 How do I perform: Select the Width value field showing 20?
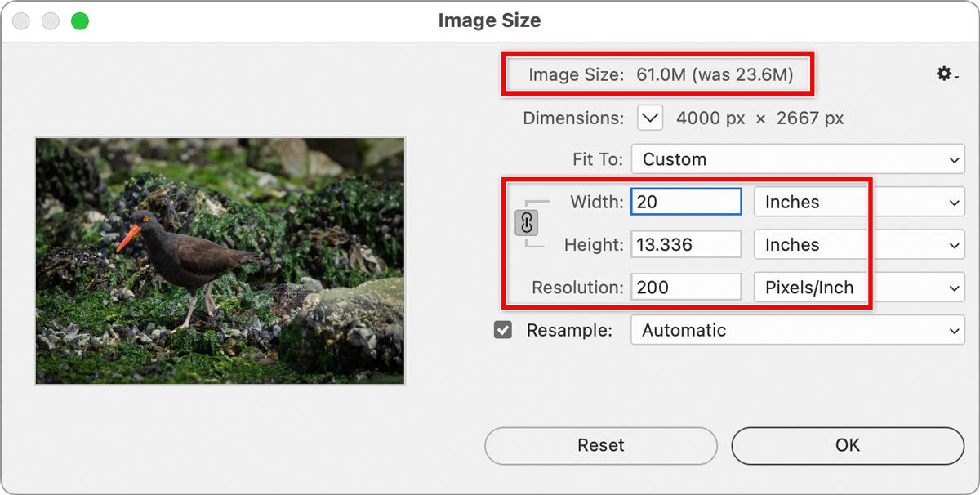(685, 202)
